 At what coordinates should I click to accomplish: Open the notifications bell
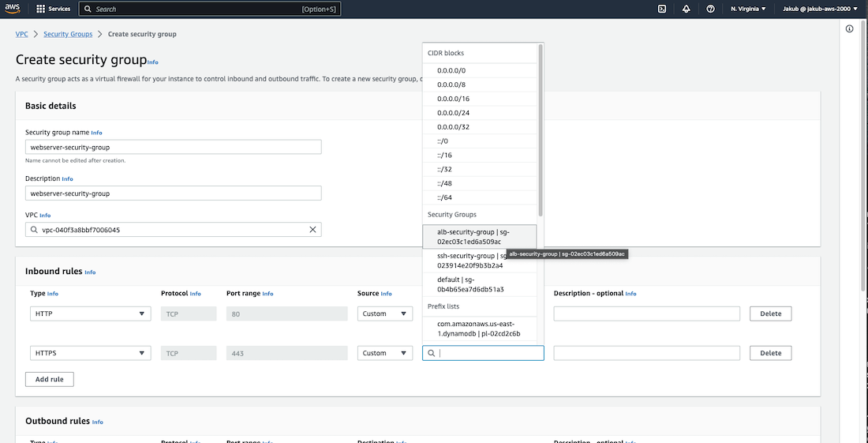tap(687, 9)
